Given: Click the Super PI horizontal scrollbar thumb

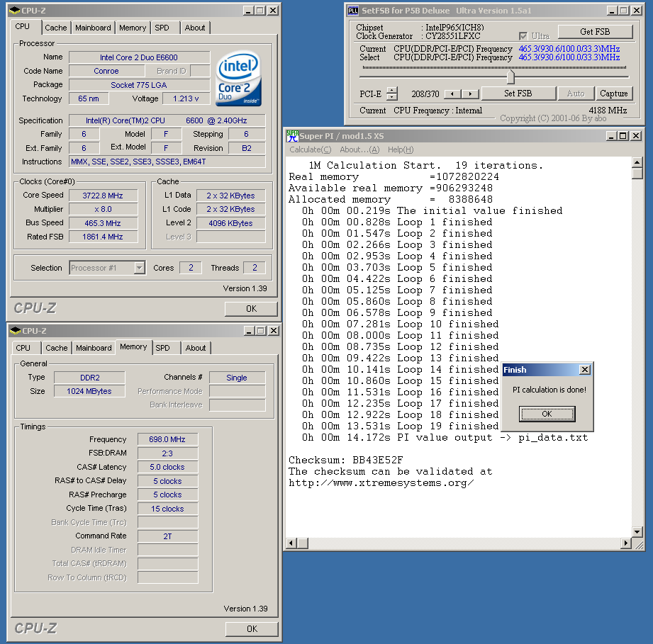Looking at the screenshot, I should point(303,543).
